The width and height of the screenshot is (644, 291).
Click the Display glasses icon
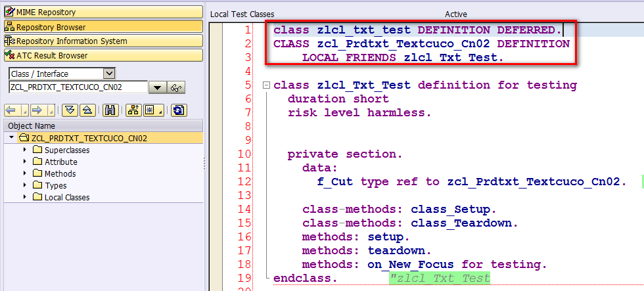177,87
